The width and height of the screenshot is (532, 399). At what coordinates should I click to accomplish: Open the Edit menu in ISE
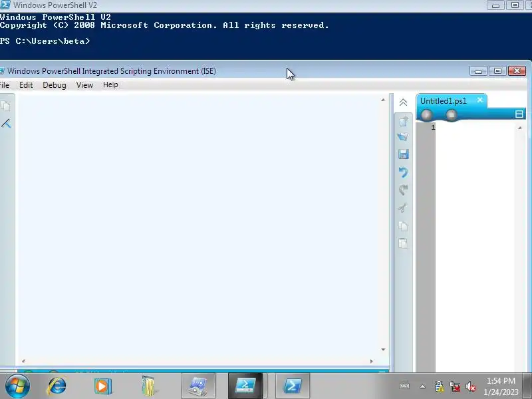point(26,85)
